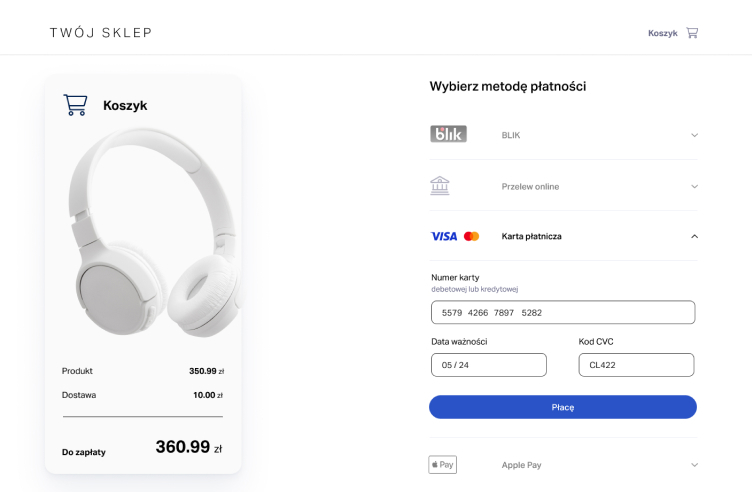
Task: Click the TWÓJ SKLEP store logo
Action: pos(101,33)
